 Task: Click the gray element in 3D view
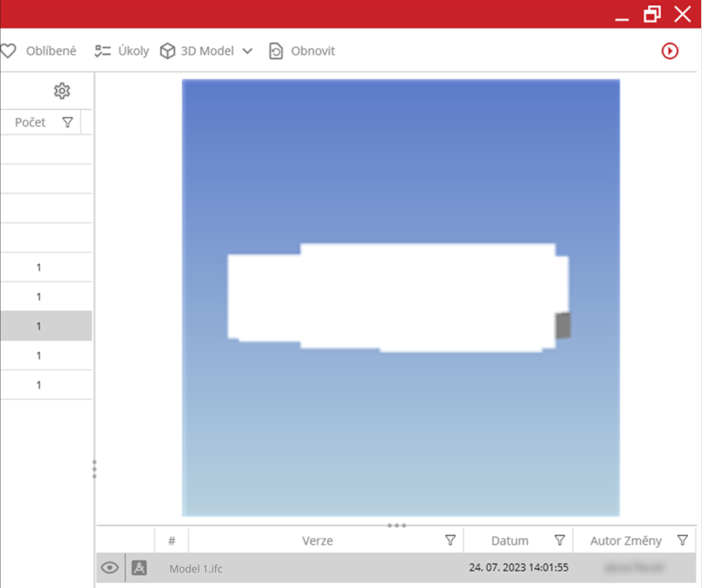[563, 326]
